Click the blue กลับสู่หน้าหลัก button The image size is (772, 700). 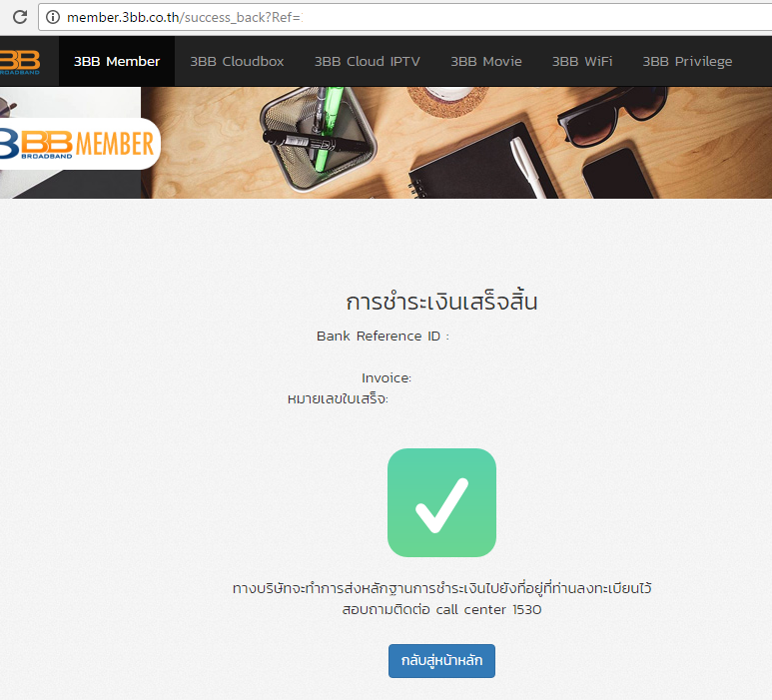click(x=441, y=661)
